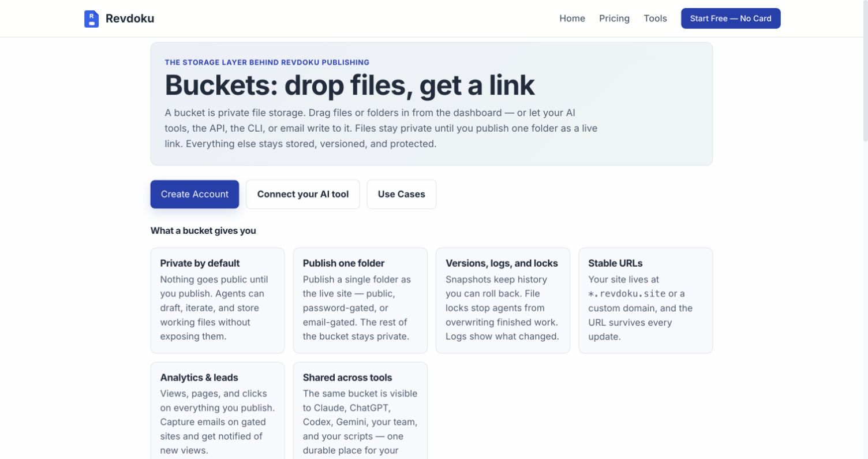This screenshot has width=868, height=459.
Task: Click the 'Buckets: drop files, get a link' heading
Action: (350, 85)
